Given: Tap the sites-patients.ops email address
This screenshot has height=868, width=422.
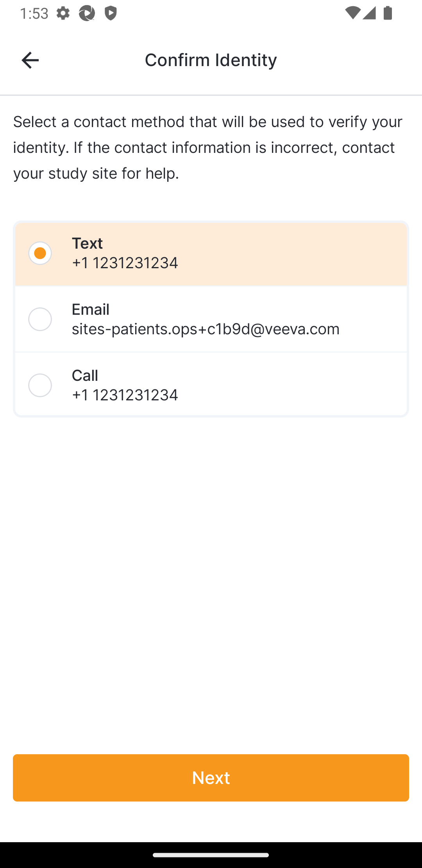Looking at the screenshot, I should tap(206, 329).
